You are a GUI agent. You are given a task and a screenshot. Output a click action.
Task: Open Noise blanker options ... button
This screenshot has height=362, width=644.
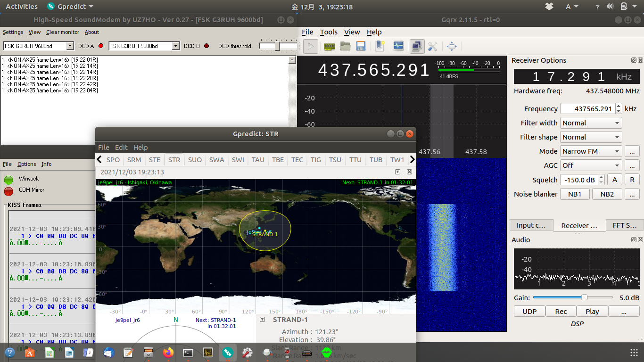coord(632,194)
